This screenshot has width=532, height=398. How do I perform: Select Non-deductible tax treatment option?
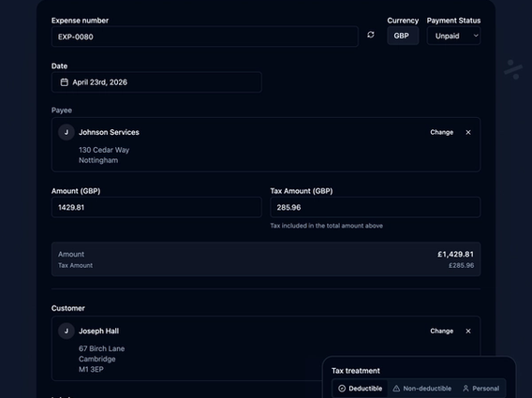coord(421,389)
